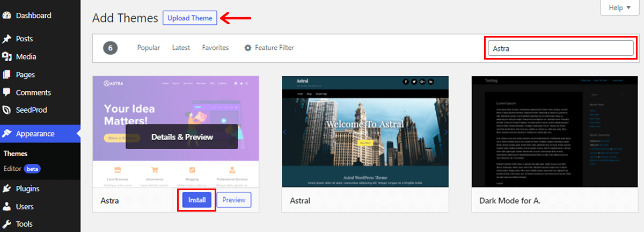
Task: Open the Pages menu item
Action: [40, 74]
